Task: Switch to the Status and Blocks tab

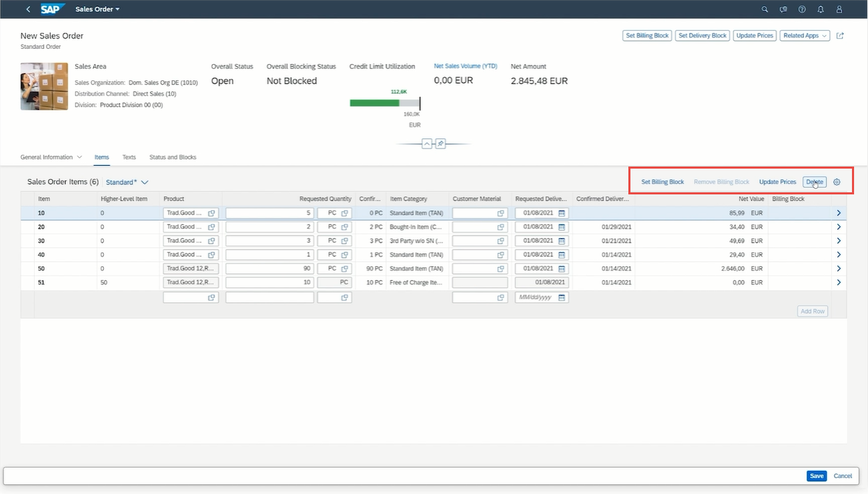Action: point(172,157)
